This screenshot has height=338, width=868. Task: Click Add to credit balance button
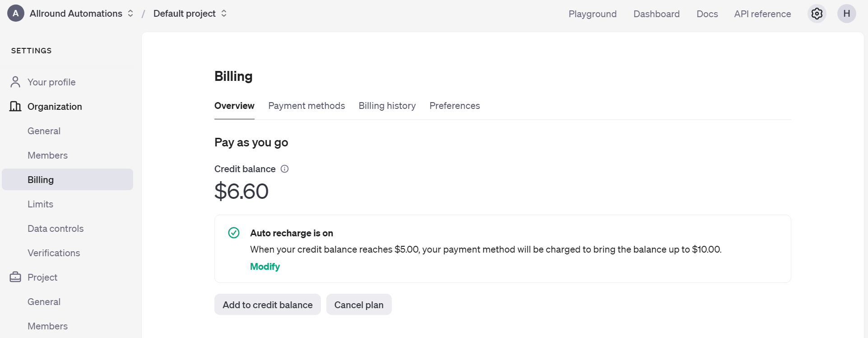[x=268, y=305]
